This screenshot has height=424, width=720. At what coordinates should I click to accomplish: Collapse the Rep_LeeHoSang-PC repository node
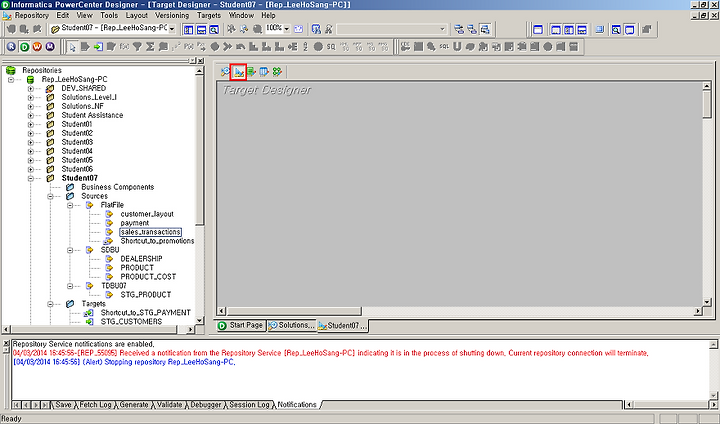point(11,79)
